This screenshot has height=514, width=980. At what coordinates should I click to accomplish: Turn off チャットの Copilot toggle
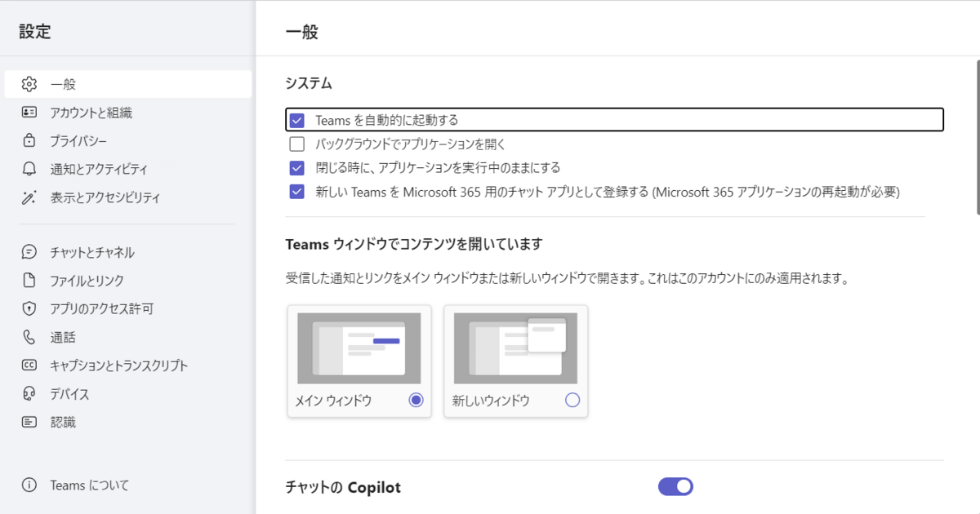click(675, 486)
